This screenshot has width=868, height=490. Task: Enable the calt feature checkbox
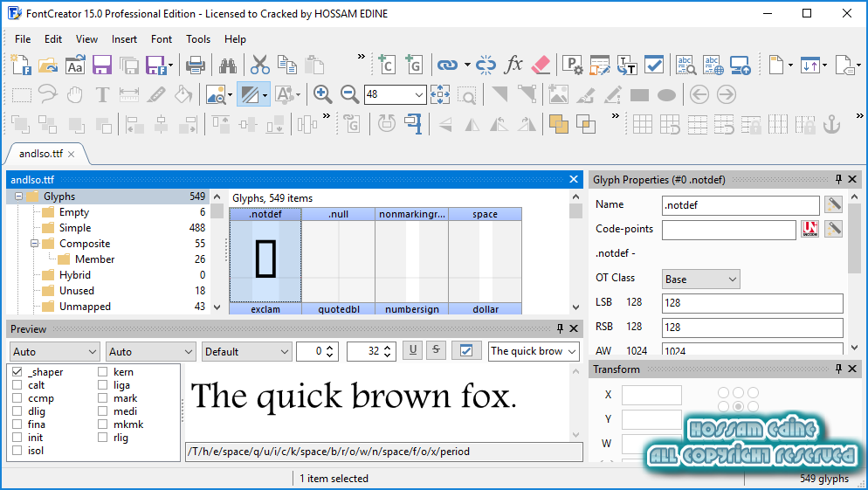tap(17, 385)
